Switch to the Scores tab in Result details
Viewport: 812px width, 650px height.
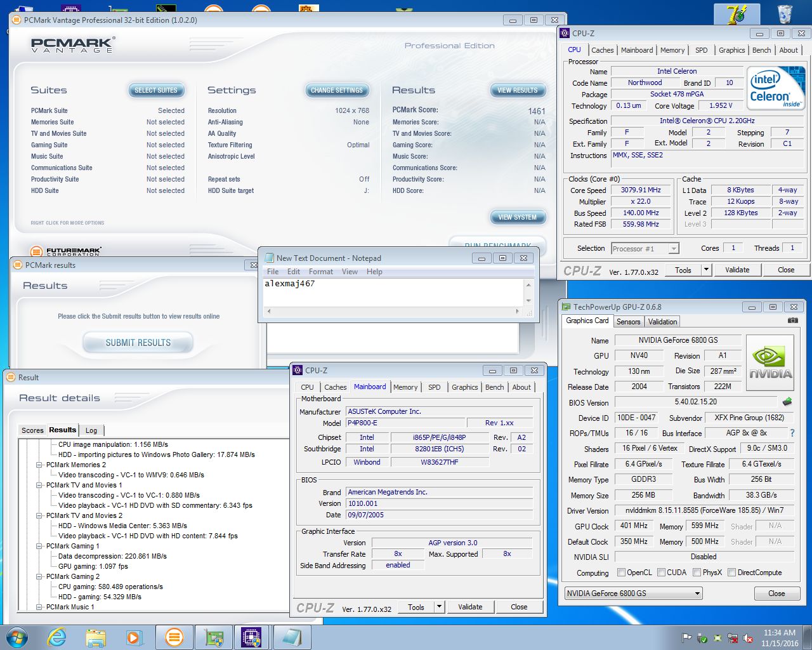(32, 430)
